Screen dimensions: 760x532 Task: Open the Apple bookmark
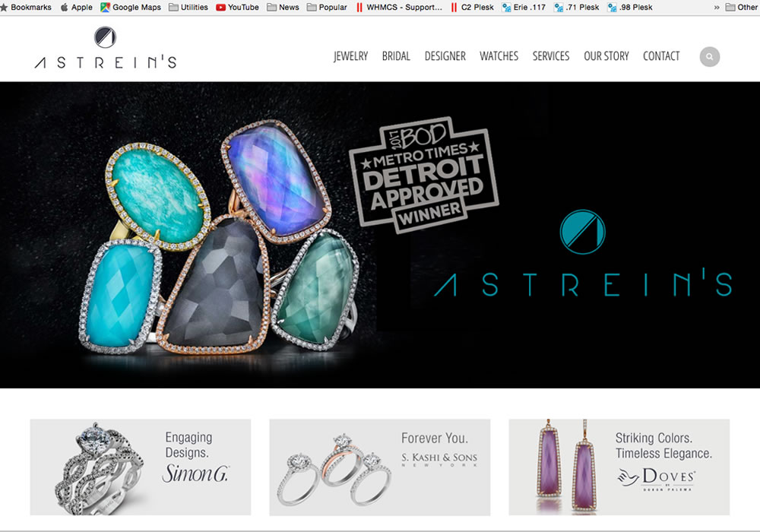tap(77, 8)
